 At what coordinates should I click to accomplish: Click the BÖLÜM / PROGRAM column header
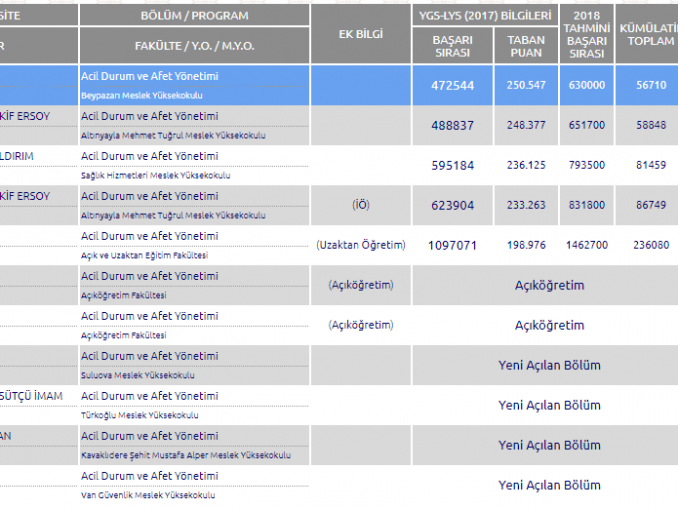click(x=193, y=14)
